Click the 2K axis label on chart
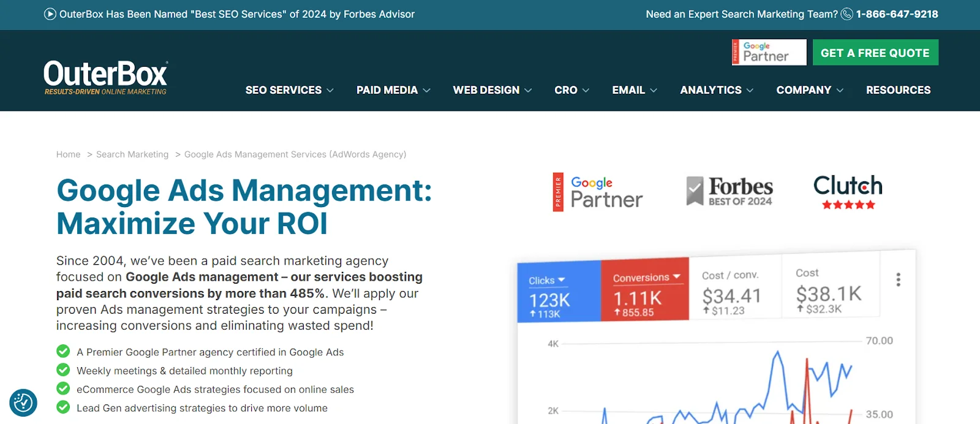Viewport: 980px width, 424px height. [553, 411]
